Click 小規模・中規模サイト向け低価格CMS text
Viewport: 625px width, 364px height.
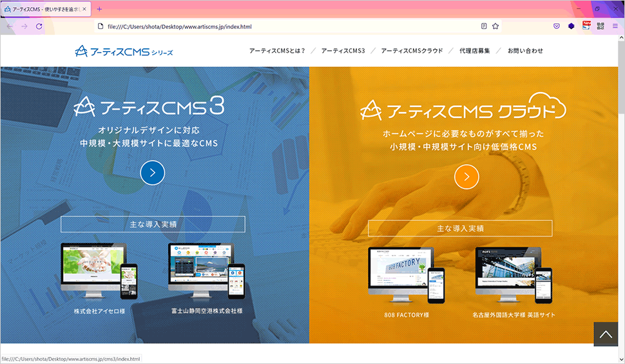463,147
